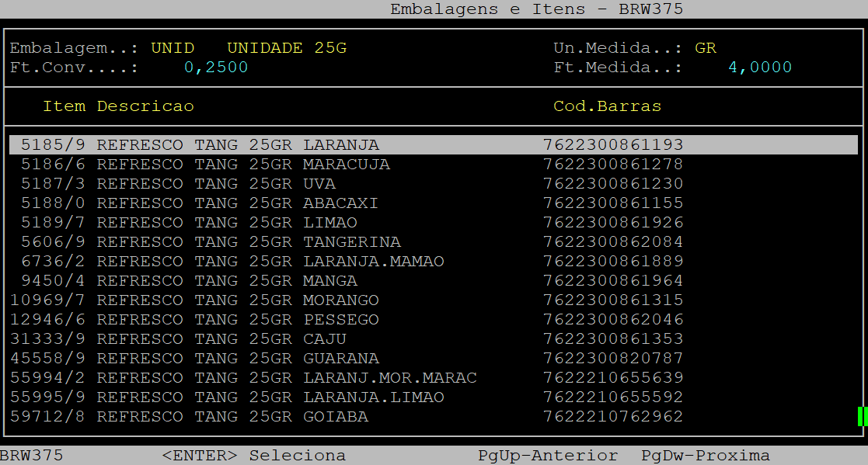
Task: Click the <ENTER> Seleciona hint
Action: (254, 456)
